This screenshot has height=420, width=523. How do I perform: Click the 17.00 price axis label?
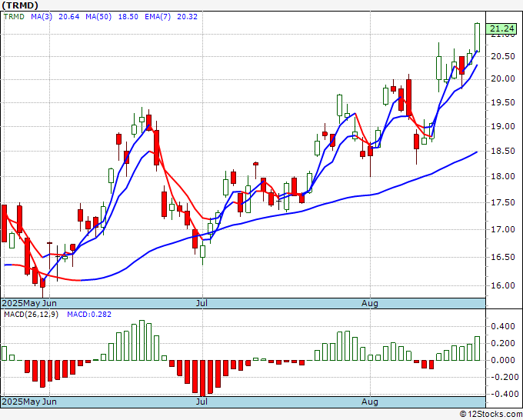click(x=503, y=229)
